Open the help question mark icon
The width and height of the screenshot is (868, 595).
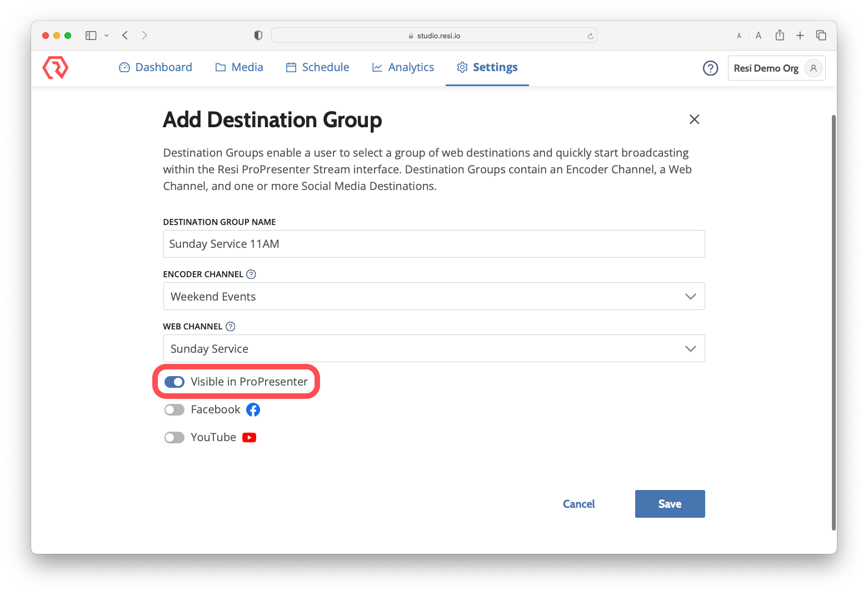click(x=710, y=68)
